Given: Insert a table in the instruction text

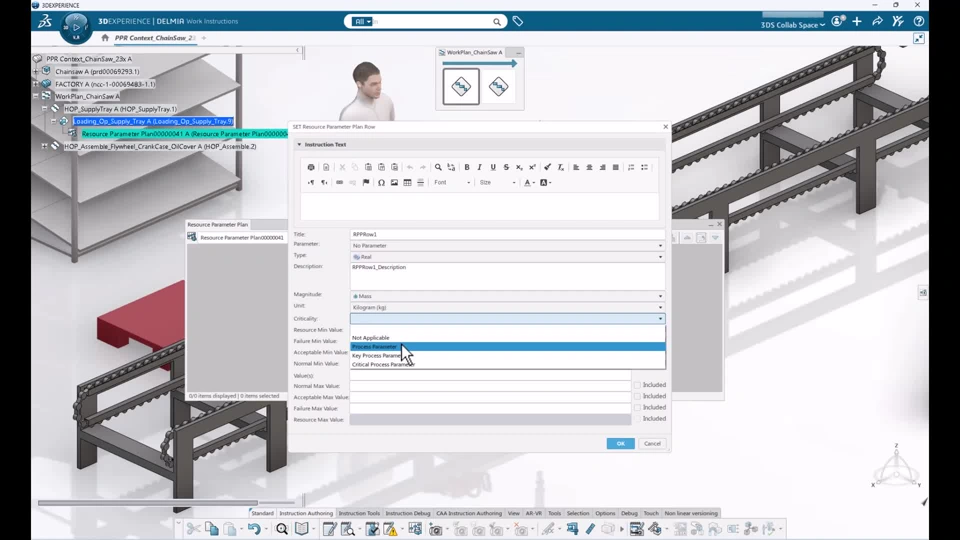Looking at the screenshot, I should pyautogui.click(x=407, y=182).
